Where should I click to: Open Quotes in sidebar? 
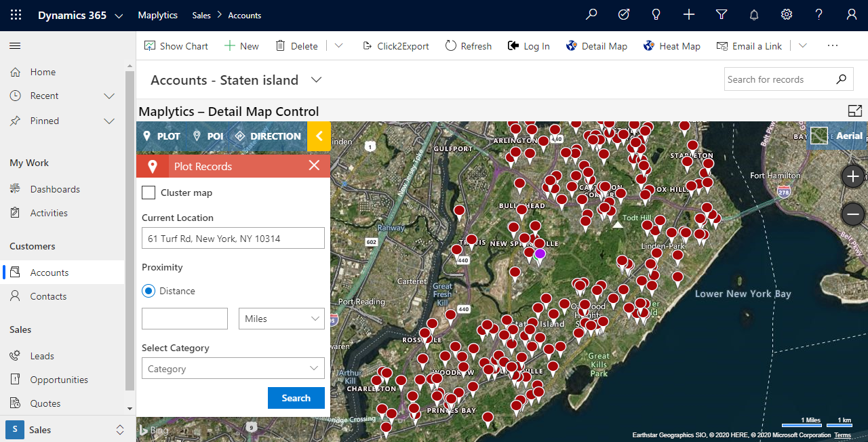45,403
